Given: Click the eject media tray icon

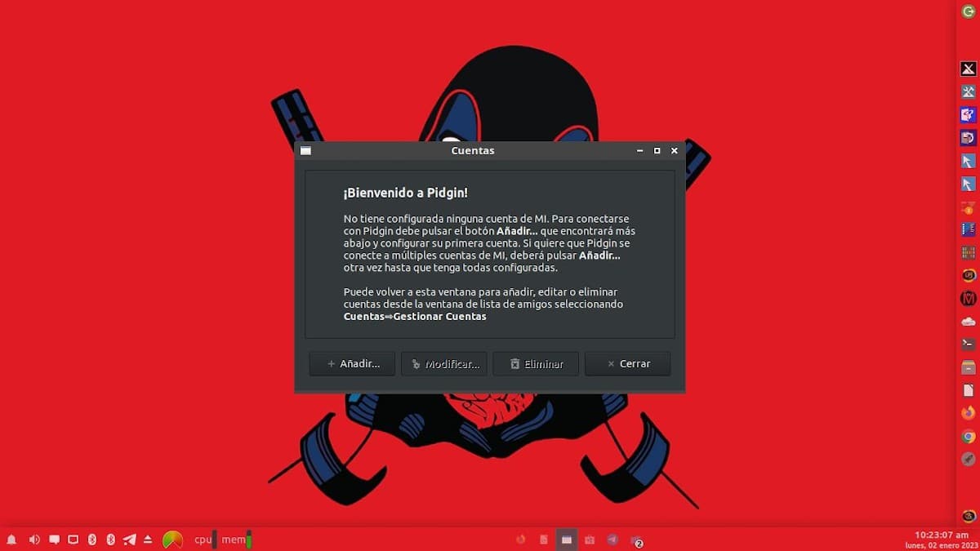Looking at the screenshot, I should click(x=148, y=540).
